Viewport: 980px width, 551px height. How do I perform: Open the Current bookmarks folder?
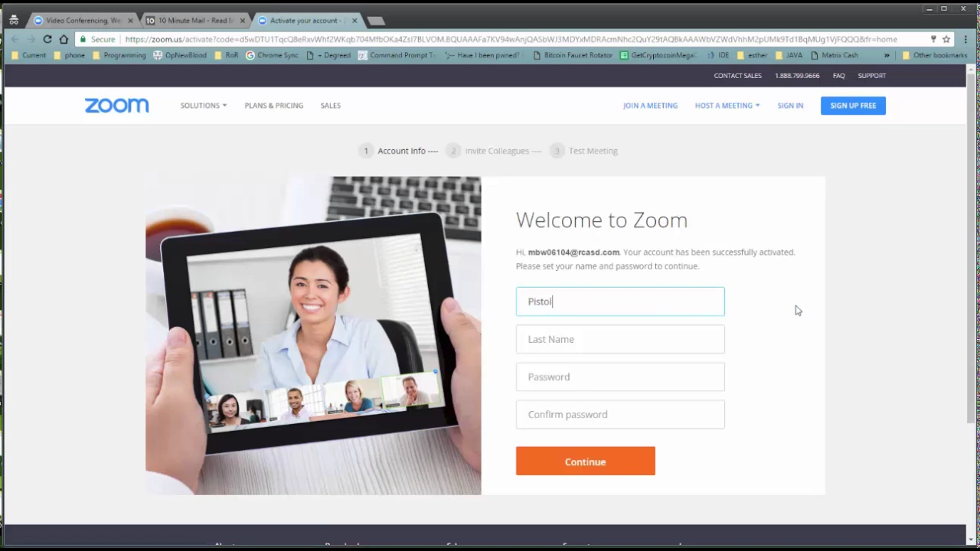pyautogui.click(x=28, y=55)
